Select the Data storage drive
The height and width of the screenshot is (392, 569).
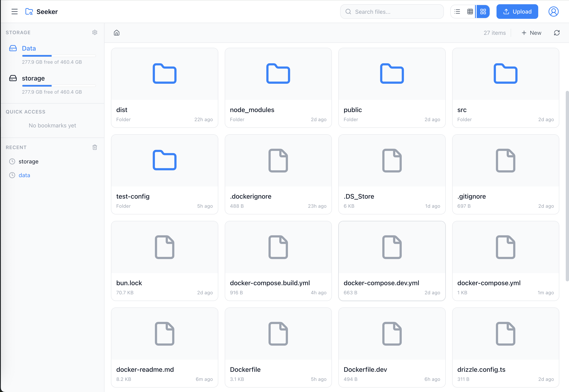[x=29, y=48]
